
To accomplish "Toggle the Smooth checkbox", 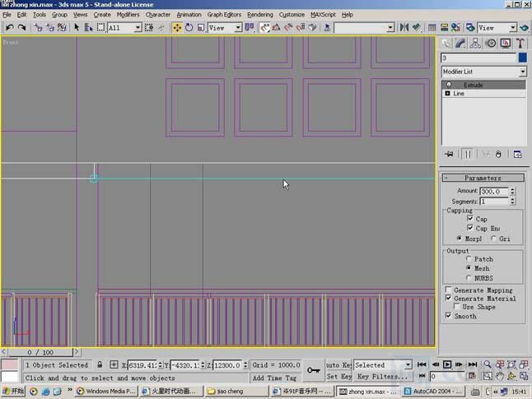I will [x=448, y=316].
